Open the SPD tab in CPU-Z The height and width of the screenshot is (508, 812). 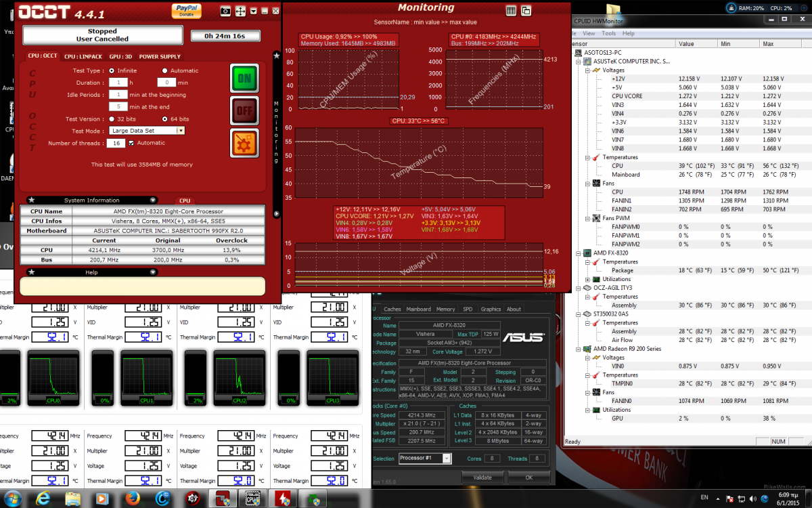[468, 309]
